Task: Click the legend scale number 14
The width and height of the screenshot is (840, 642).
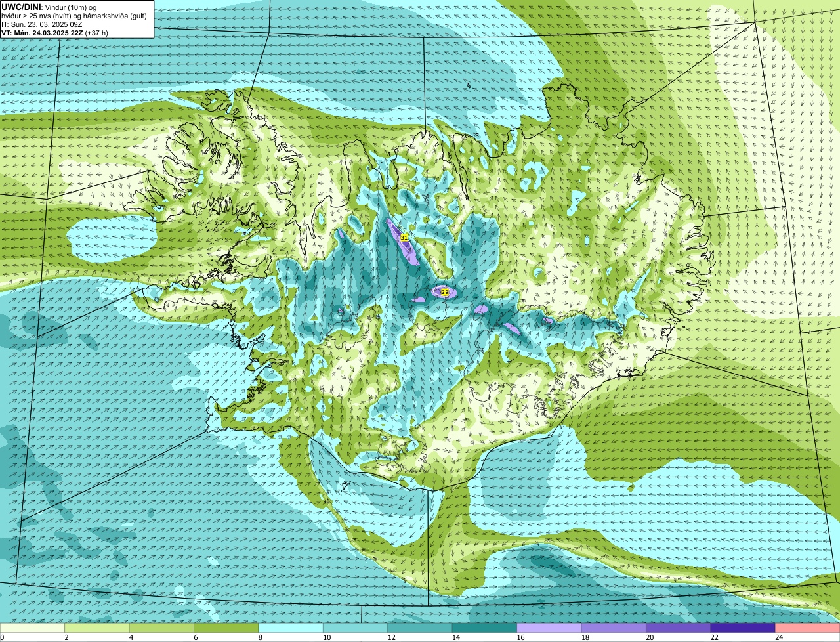Action: tap(455, 637)
